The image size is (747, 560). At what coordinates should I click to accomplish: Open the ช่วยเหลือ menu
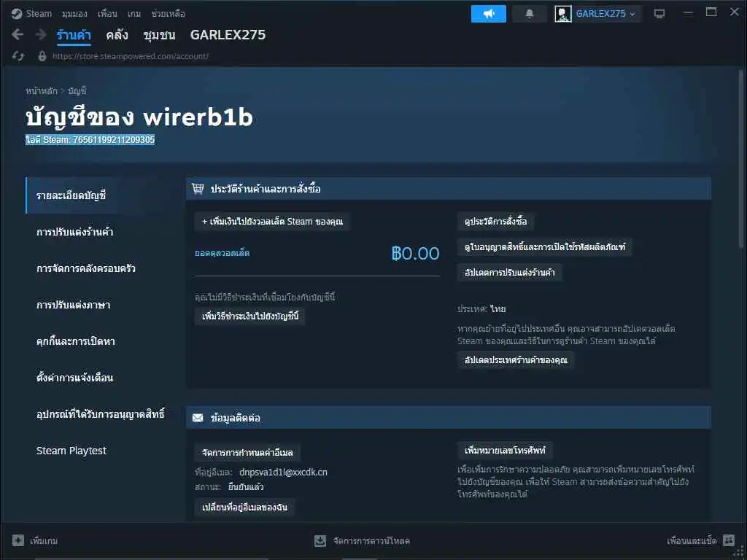pos(169,14)
